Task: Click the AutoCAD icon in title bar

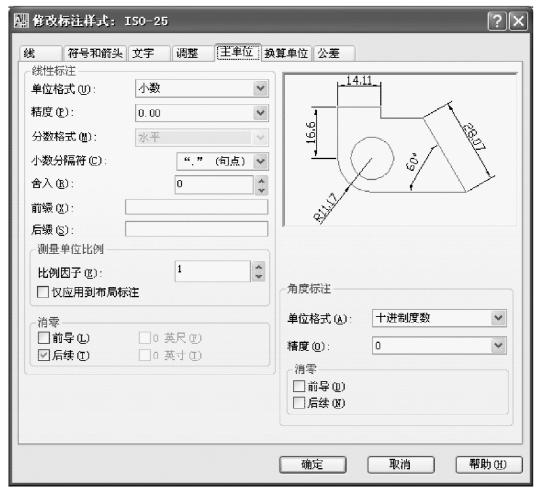Action: click(x=21, y=21)
